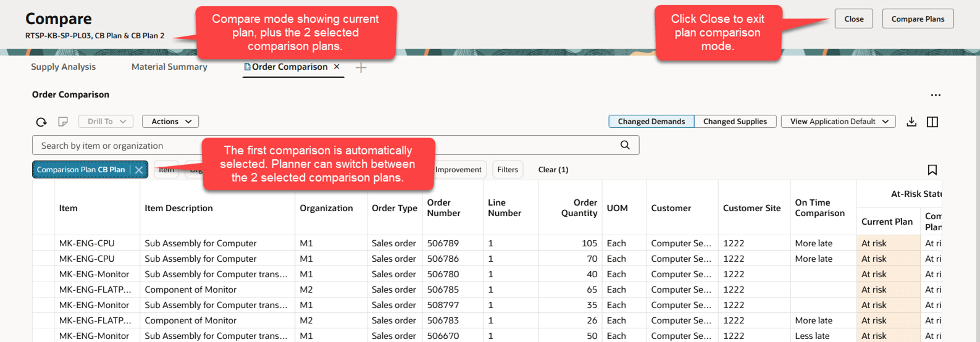Click the Compare page title
The width and height of the screenshot is (980, 342).
(x=58, y=19)
